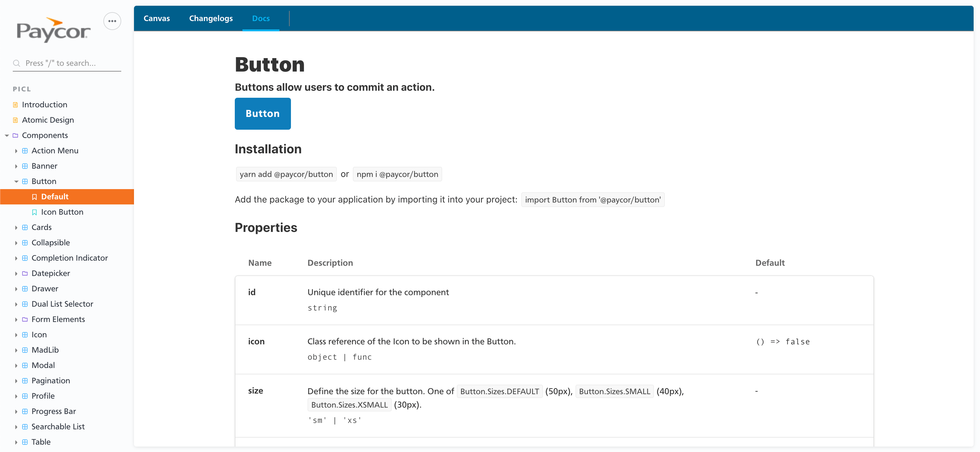Open the ellipsis menu beside Paycor logo
The height and width of the screenshot is (452, 980).
coord(112,21)
